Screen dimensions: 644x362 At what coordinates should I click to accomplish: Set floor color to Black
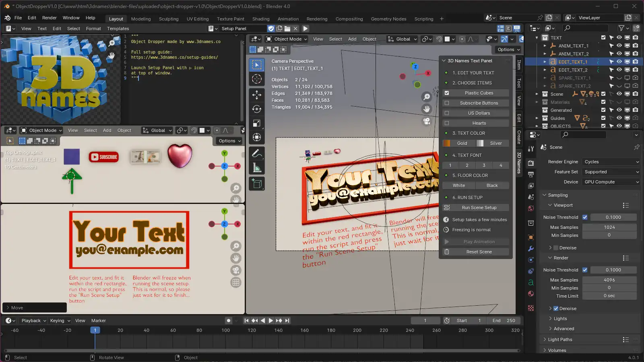point(492,185)
